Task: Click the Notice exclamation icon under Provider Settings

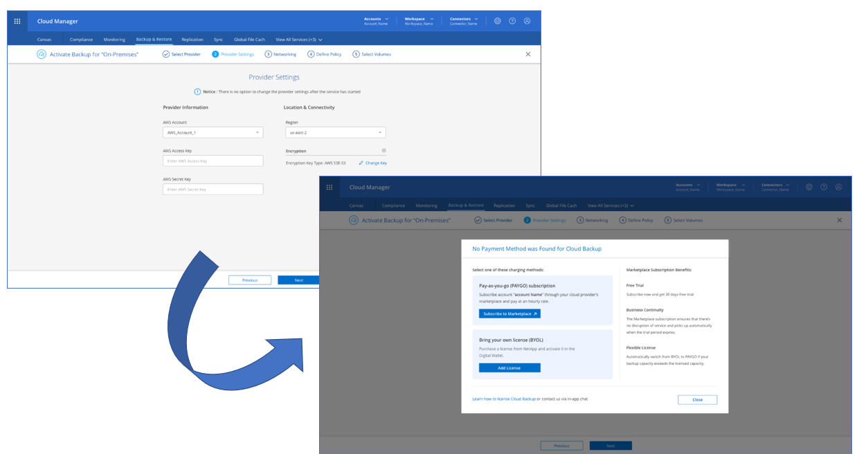Action: point(198,91)
